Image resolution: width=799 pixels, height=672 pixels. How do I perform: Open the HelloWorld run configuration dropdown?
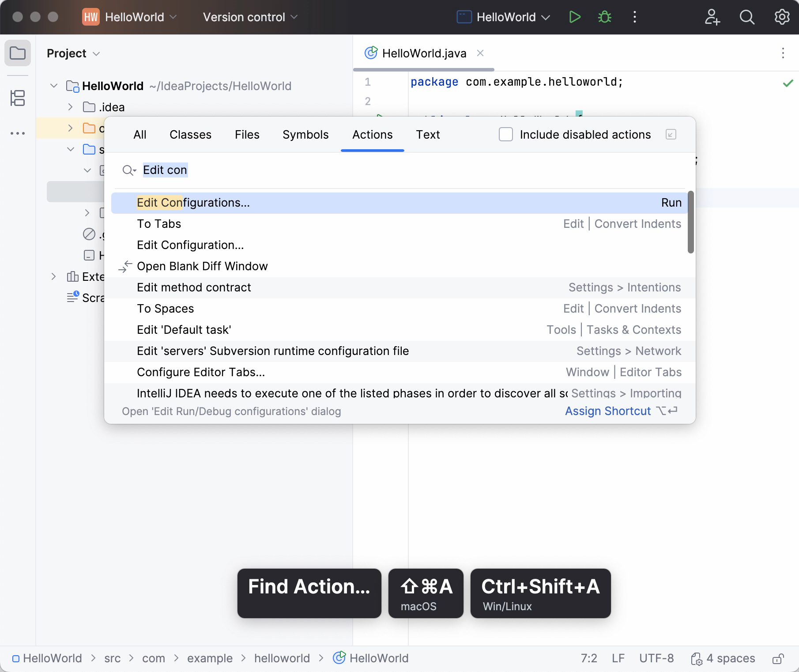[503, 17]
